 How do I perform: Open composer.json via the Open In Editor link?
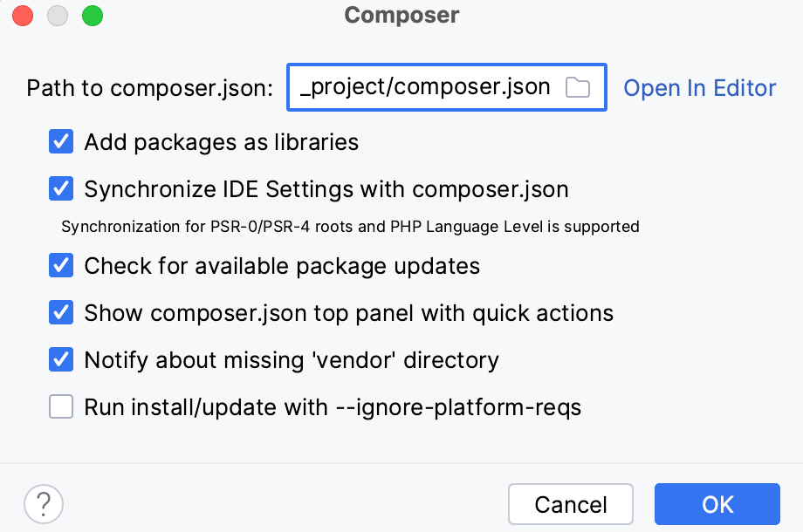[x=699, y=87]
